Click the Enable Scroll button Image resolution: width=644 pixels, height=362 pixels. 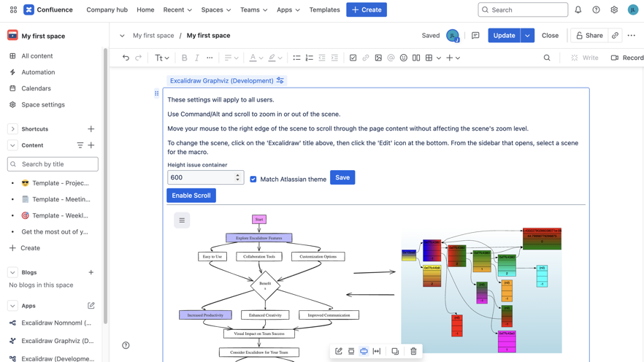[191, 196]
